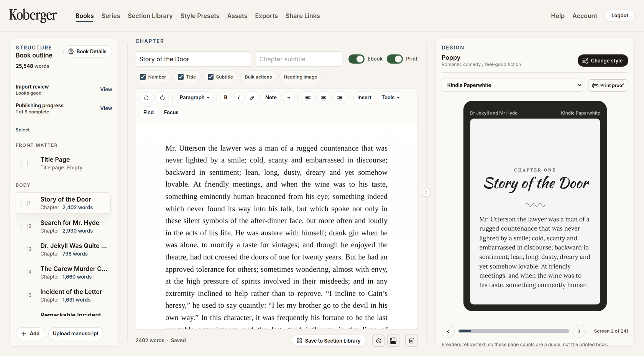Click Save to Section Library button
The image size is (644, 356).
click(329, 341)
